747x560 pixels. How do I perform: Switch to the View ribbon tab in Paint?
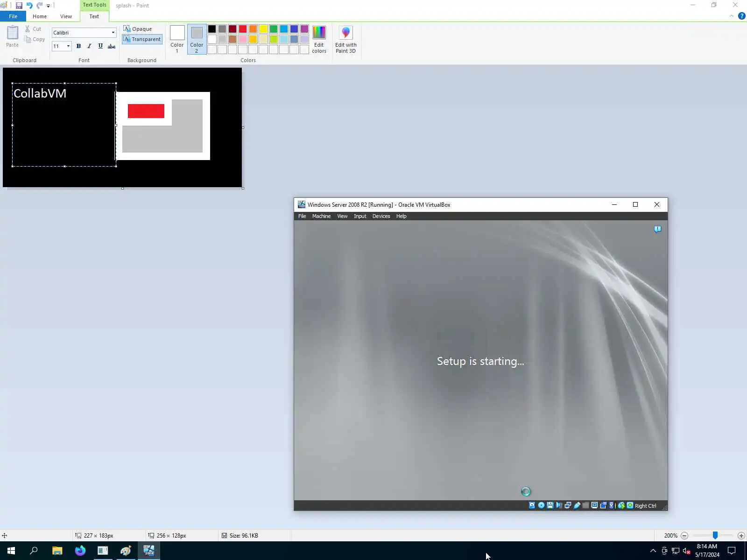pos(66,16)
